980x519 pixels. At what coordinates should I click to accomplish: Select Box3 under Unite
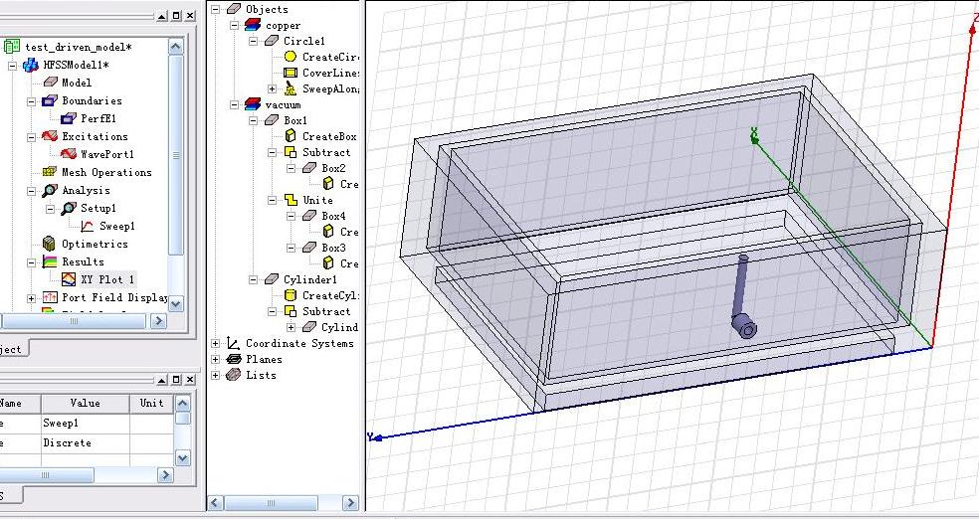333,248
